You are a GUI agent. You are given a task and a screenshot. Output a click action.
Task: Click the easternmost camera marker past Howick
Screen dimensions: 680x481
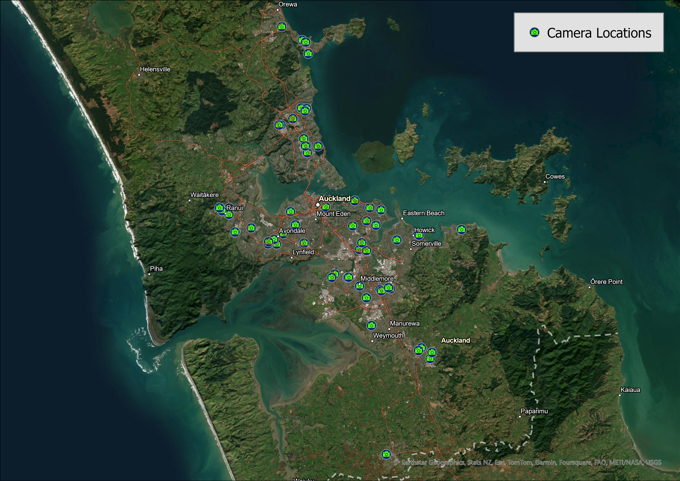pos(461,230)
